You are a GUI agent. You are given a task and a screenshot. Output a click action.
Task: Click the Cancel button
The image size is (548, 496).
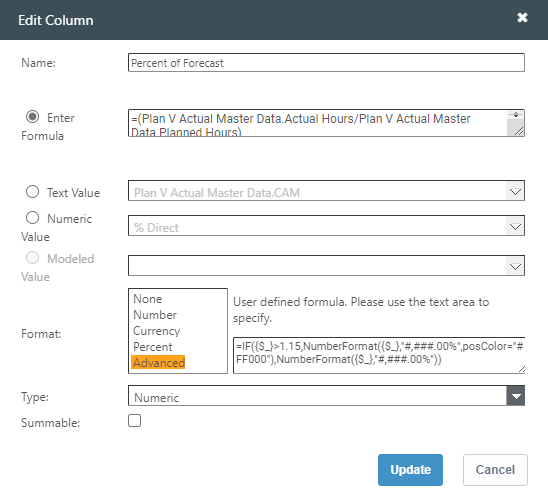[x=495, y=470]
